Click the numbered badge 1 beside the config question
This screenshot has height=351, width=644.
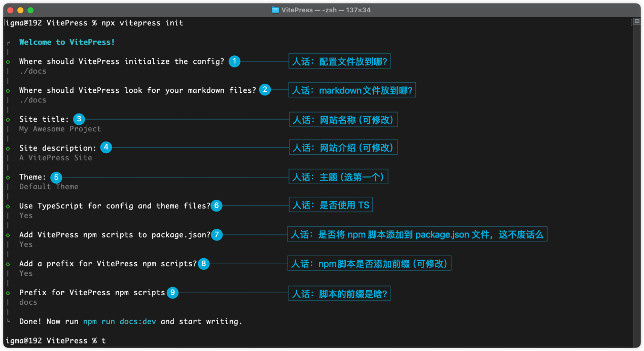(234, 61)
